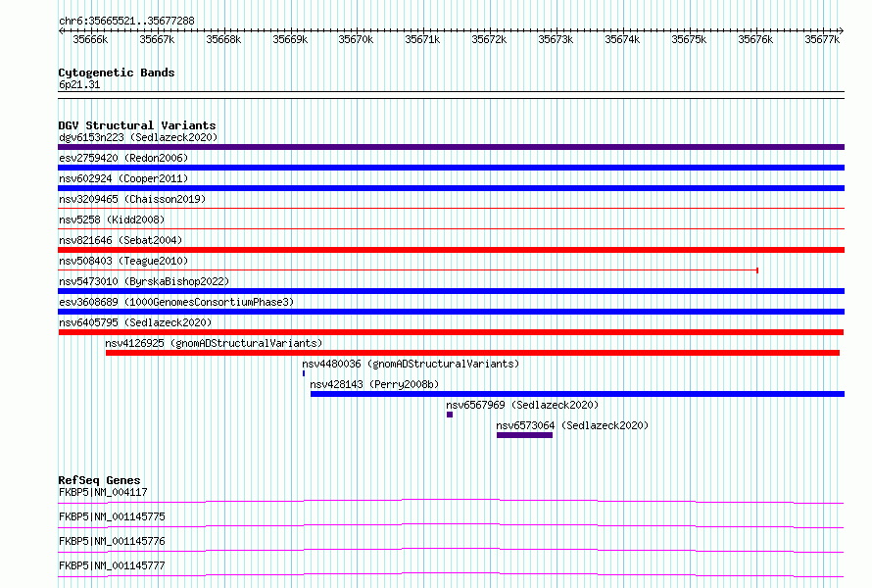Click the thin red nsv3209465 Chaisson2019 line
The width and height of the screenshot is (872, 588).
pyautogui.click(x=451, y=209)
